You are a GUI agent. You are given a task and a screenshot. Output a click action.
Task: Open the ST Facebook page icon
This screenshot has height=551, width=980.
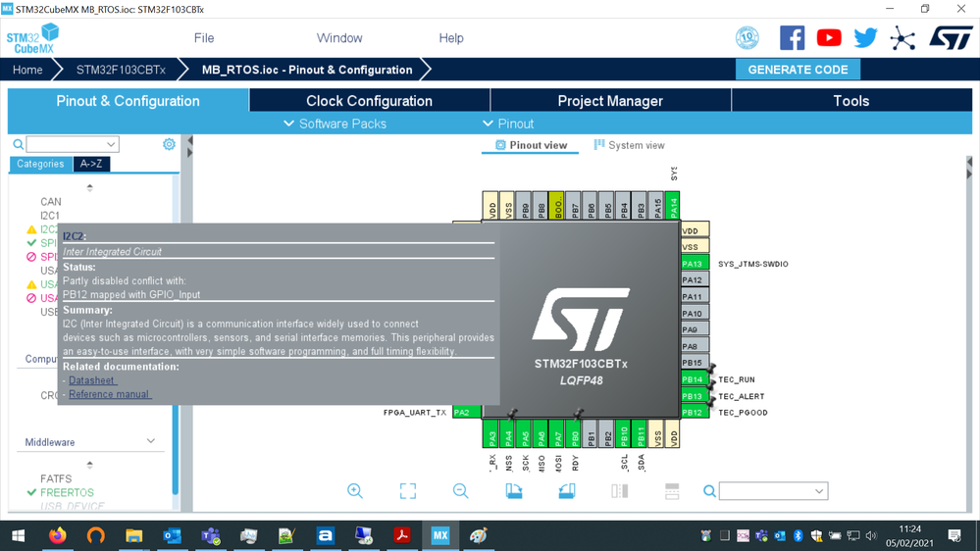(792, 38)
